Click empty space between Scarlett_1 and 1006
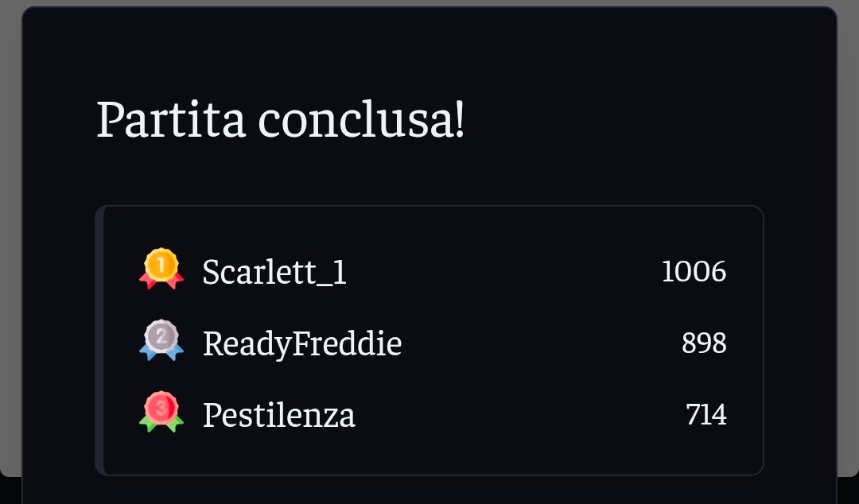 tap(501, 273)
